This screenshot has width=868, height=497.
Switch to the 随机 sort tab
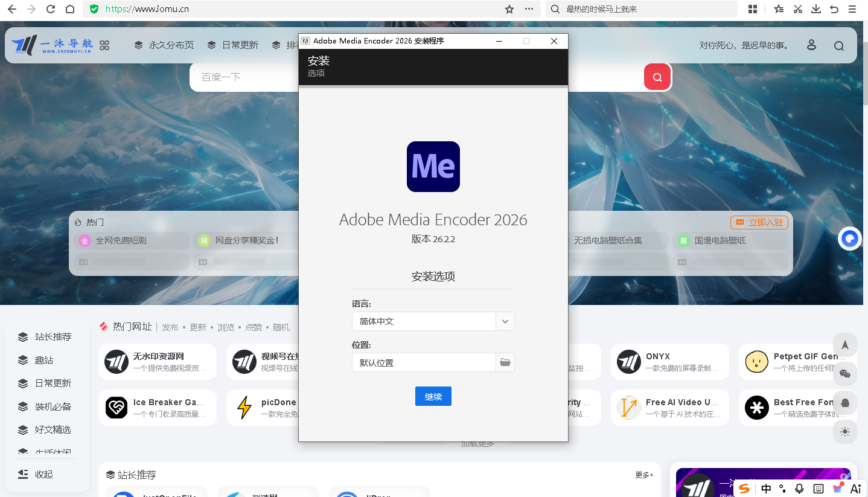281,327
